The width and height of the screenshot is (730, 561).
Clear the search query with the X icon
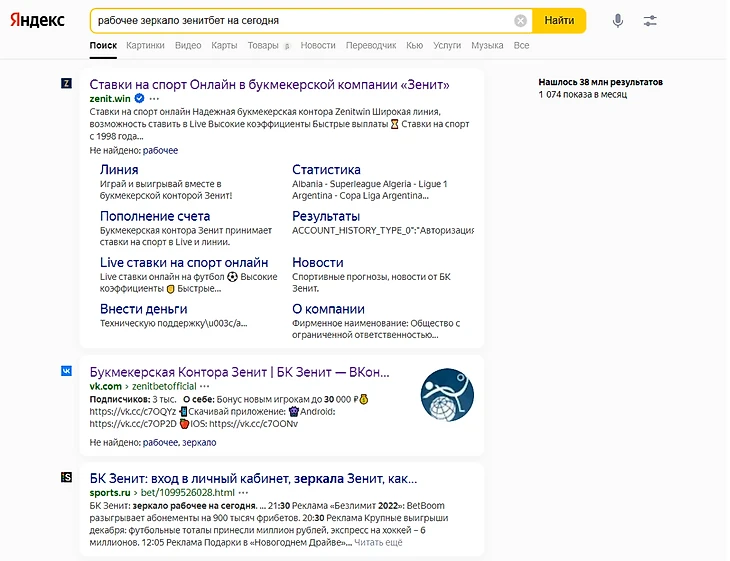click(520, 20)
